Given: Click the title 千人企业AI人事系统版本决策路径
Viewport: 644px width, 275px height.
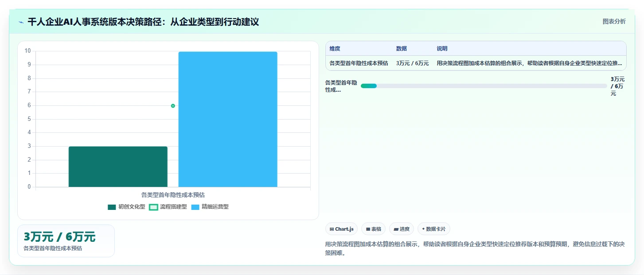Looking at the screenshot, I should pyautogui.click(x=143, y=22).
